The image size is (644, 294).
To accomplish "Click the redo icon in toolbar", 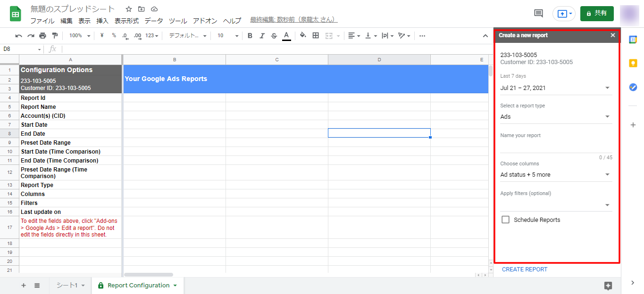I will click(x=31, y=36).
